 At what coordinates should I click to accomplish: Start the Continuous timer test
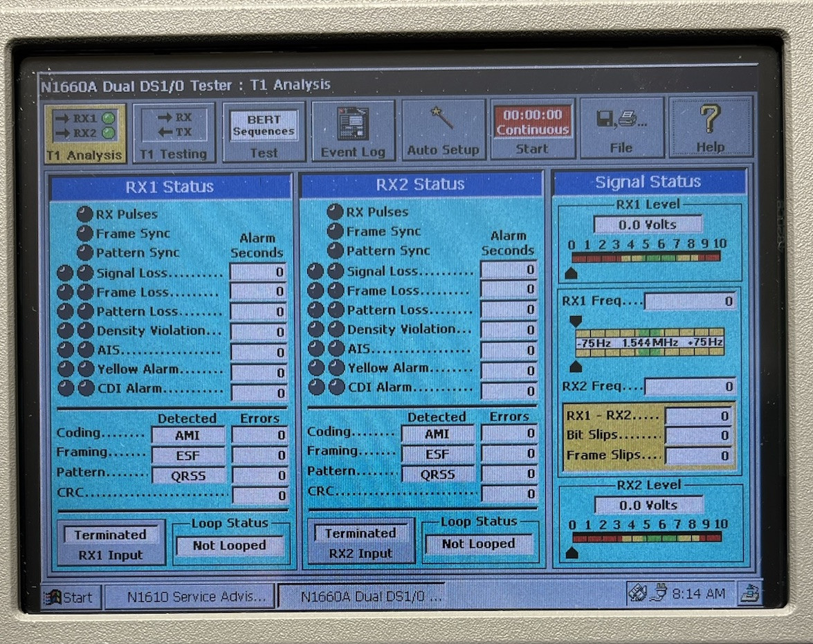click(533, 129)
